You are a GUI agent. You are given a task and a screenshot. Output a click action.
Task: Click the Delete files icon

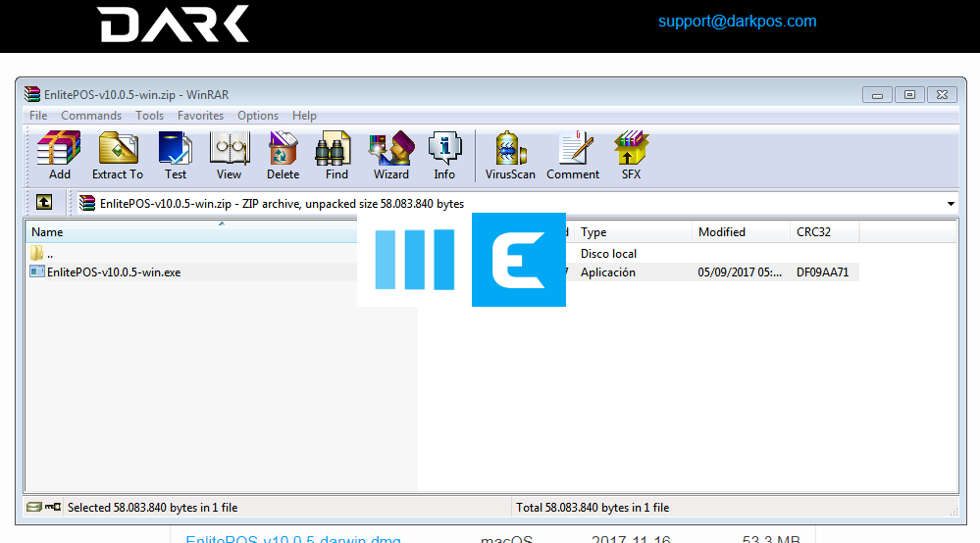click(x=284, y=156)
